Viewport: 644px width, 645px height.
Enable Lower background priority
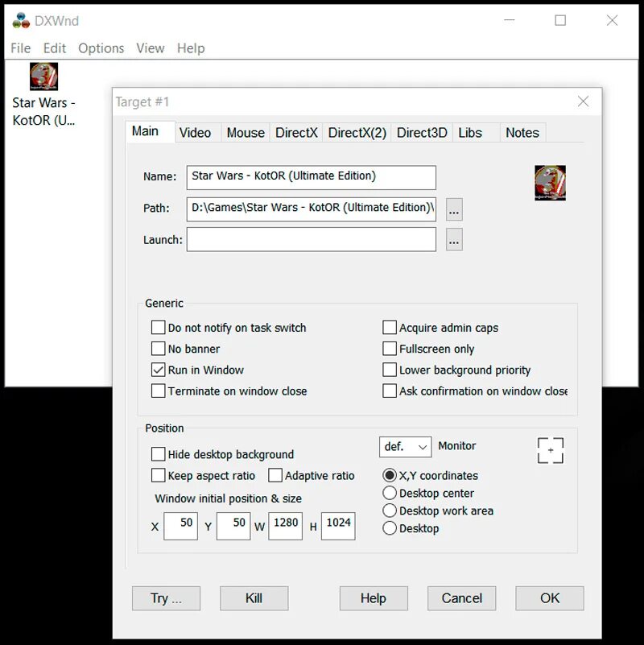(390, 370)
